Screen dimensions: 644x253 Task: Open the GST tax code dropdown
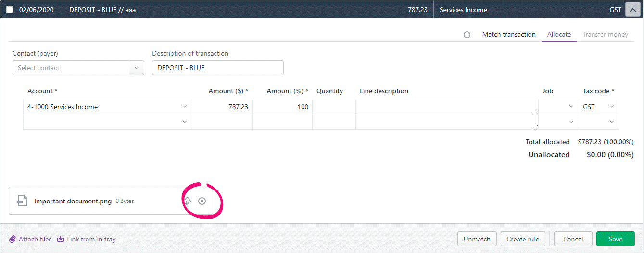[599, 107]
